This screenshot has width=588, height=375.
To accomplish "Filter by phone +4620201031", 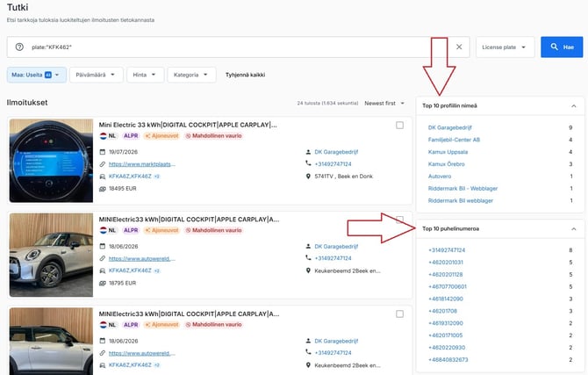I will point(446,262).
